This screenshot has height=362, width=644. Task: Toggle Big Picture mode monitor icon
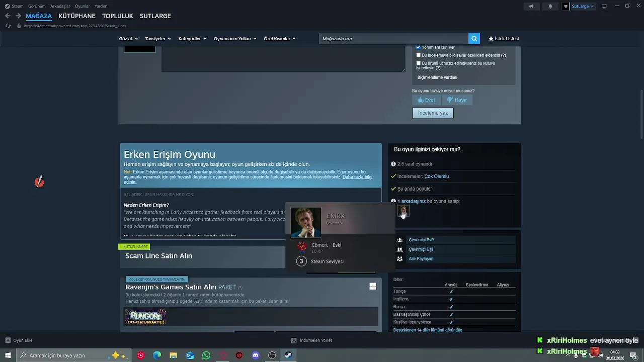coord(604,6)
